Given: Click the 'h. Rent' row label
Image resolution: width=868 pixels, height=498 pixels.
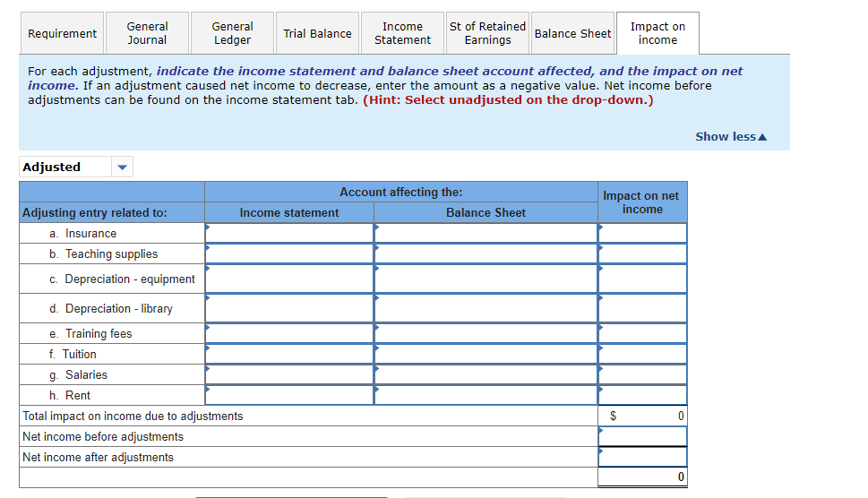Looking at the screenshot, I should 70,395.
